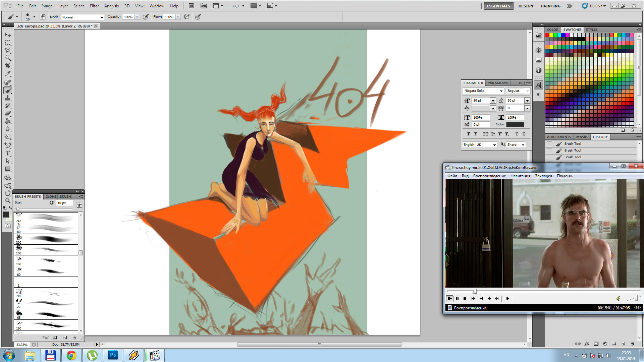
Task: Select the Crop tool
Action: click(8, 66)
